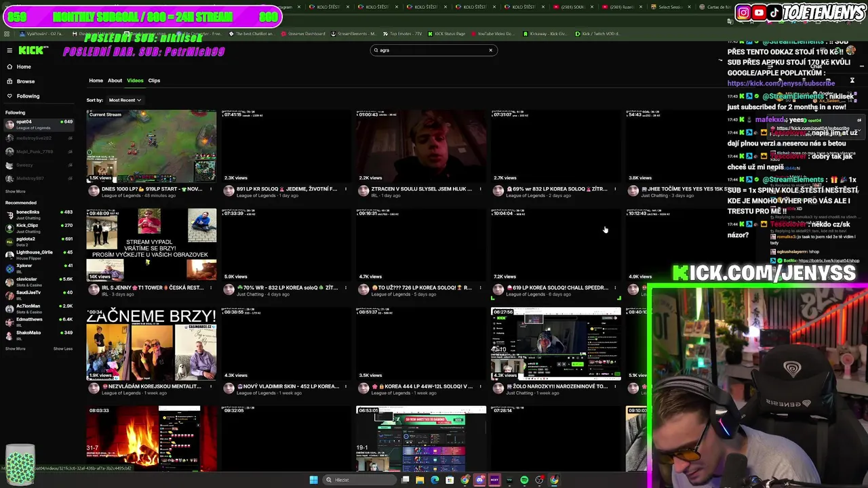Image resolution: width=868 pixels, height=488 pixels.
Task: Open opat04 channel in Following list
Action: click(39, 125)
